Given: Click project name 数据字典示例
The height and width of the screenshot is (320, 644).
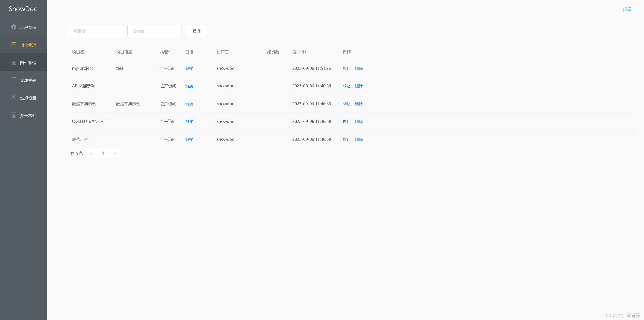Looking at the screenshot, I should 84,104.
